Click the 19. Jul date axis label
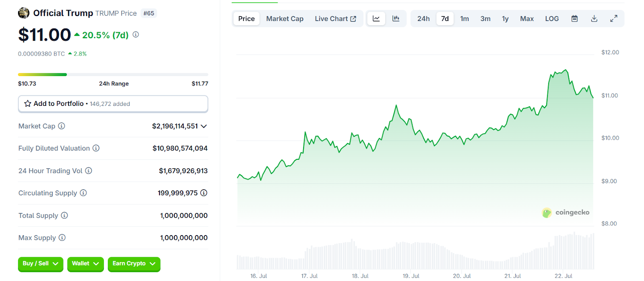The height and width of the screenshot is (281, 644). pos(411,276)
